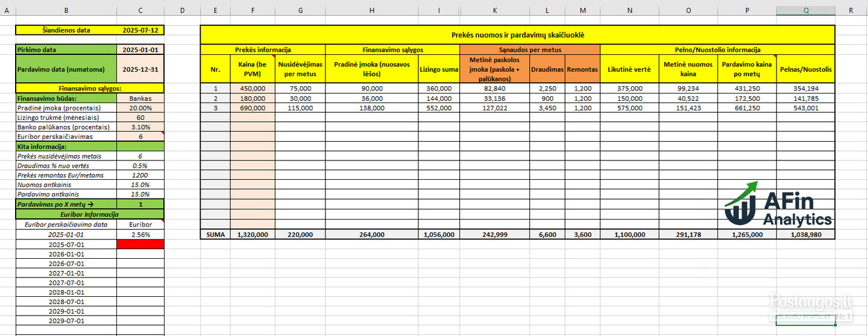Viewport: 868px width, 336px height.
Task: Select column header F
Action: click(x=253, y=11)
